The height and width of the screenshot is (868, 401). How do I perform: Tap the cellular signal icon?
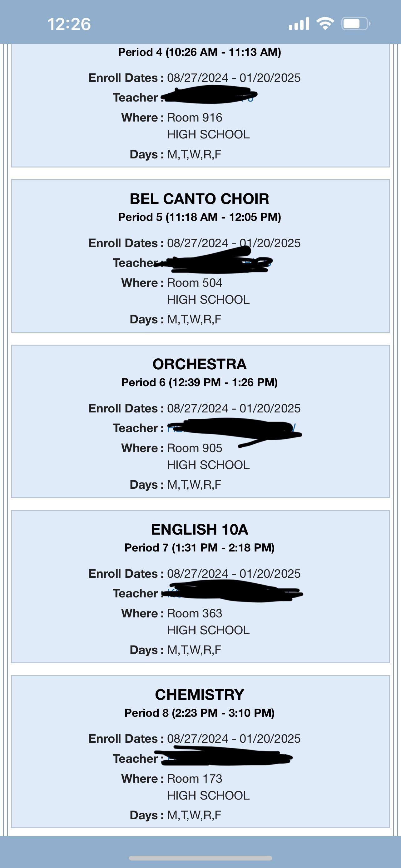point(299,23)
